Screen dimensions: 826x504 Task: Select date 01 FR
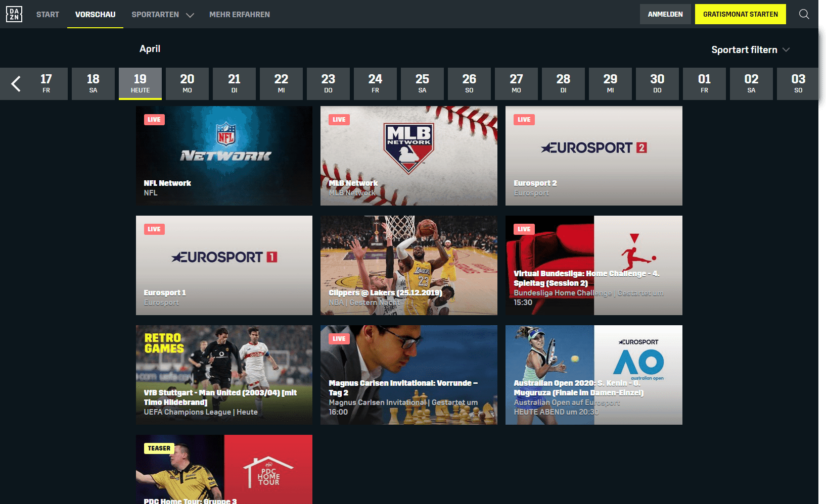coord(704,84)
